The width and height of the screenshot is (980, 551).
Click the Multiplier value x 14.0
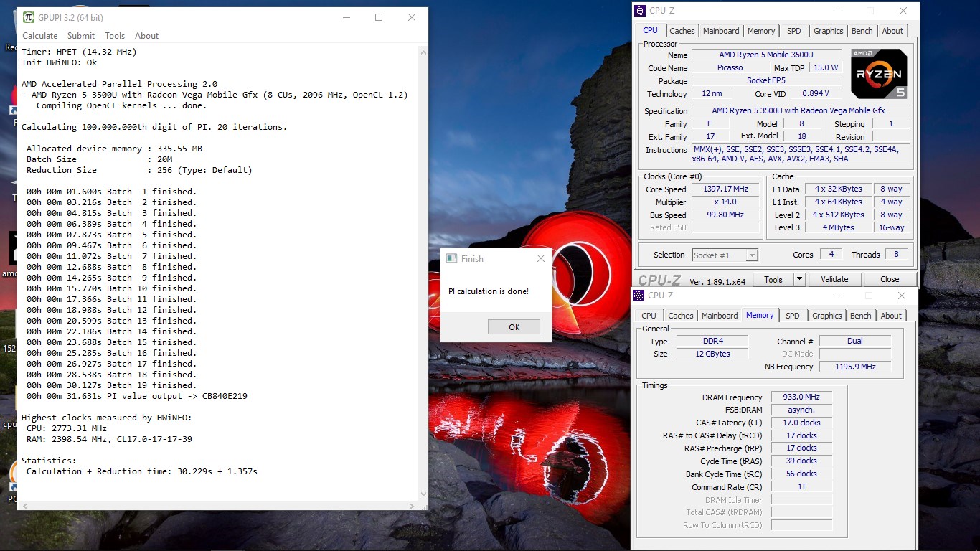727,202
